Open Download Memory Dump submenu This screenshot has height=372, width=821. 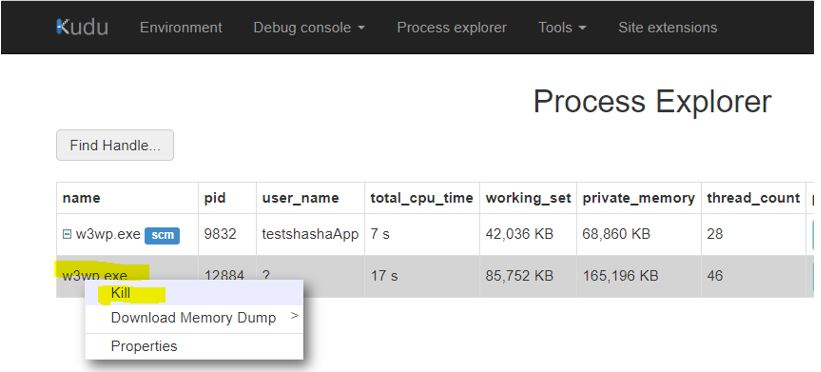point(194,318)
